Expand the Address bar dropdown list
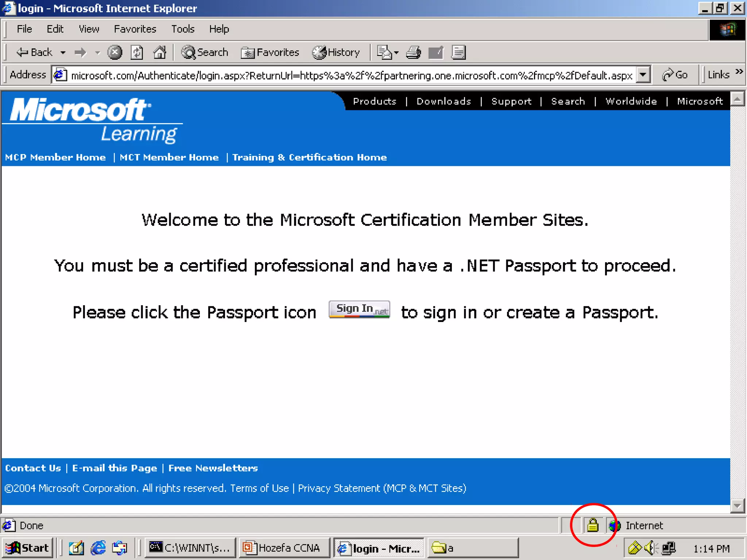 [x=643, y=75]
